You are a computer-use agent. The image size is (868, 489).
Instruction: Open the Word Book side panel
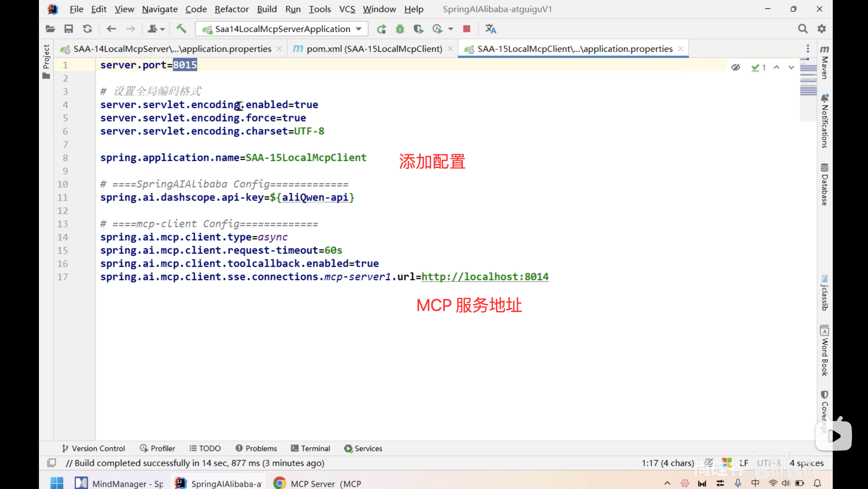[824, 351]
